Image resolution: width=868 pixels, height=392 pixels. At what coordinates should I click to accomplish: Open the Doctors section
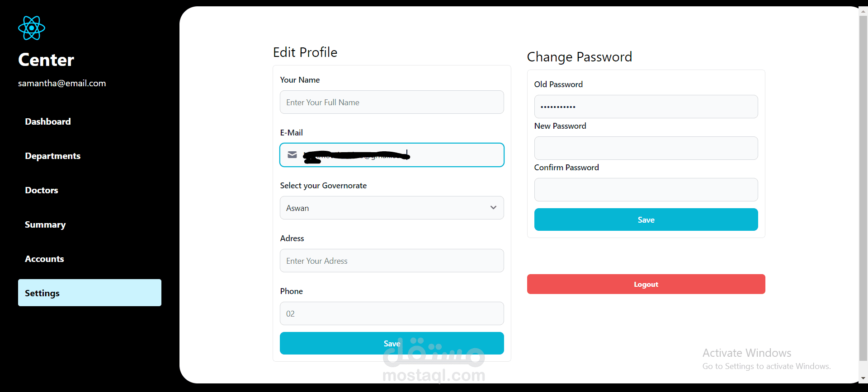click(42, 190)
